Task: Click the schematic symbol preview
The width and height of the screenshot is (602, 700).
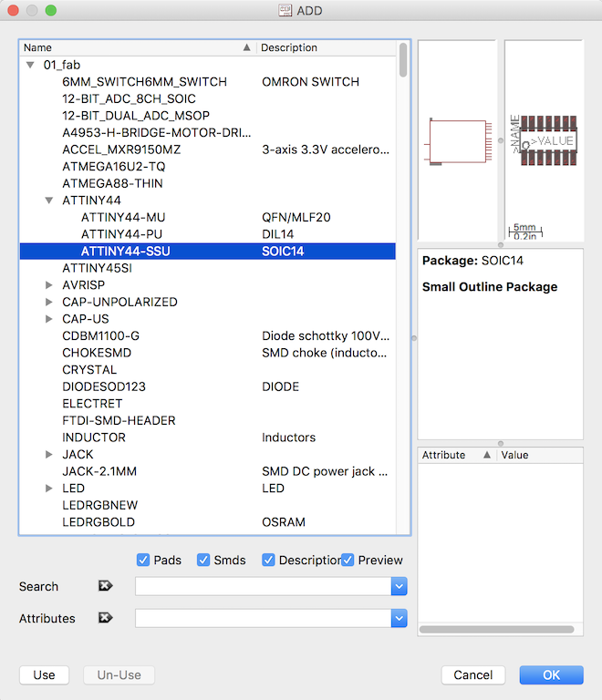Action: (457, 140)
